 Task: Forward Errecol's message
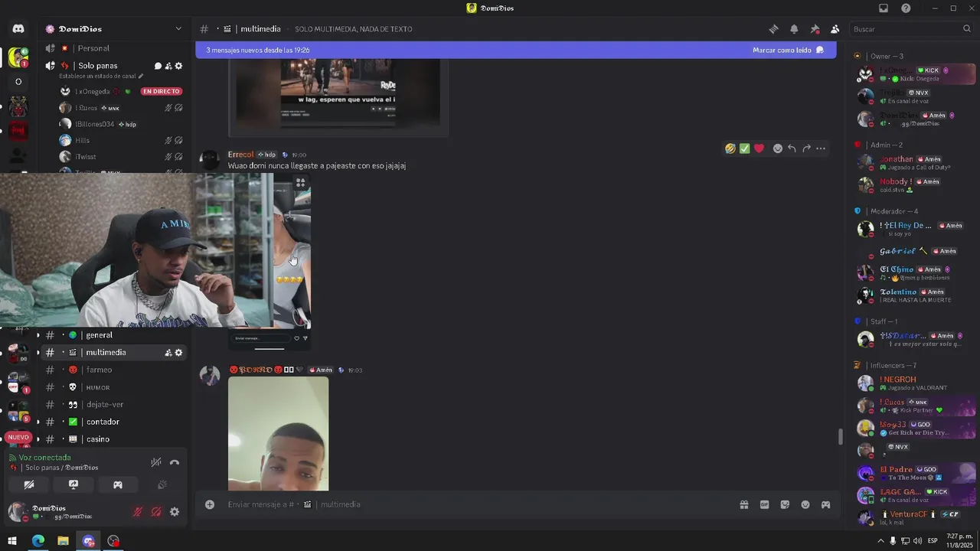(x=806, y=148)
